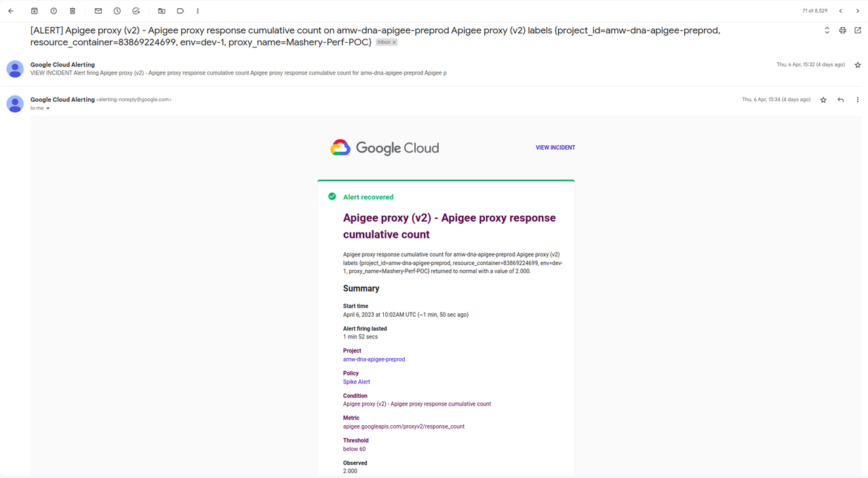This screenshot has height=478, width=868.
Task: Click the observed value '2.000'
Action: pyautogui.click(x=350, y=471)
